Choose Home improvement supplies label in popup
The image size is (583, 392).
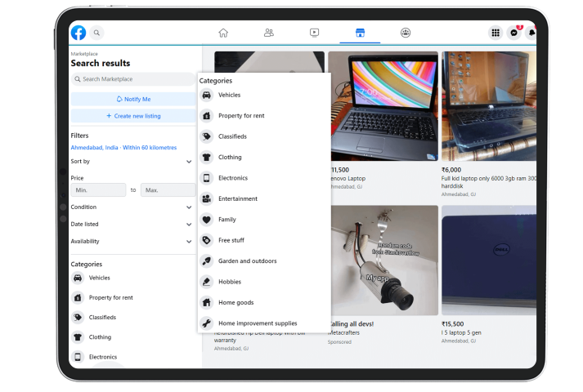[258, 323]
